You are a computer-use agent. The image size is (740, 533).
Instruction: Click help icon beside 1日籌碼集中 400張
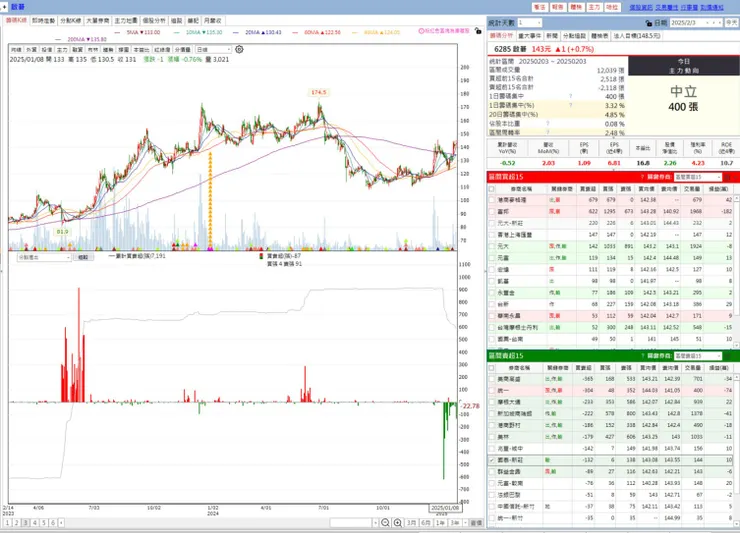[571, 96]
